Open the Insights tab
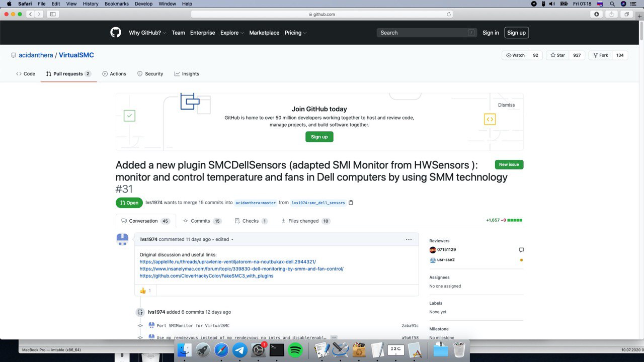 187,74
